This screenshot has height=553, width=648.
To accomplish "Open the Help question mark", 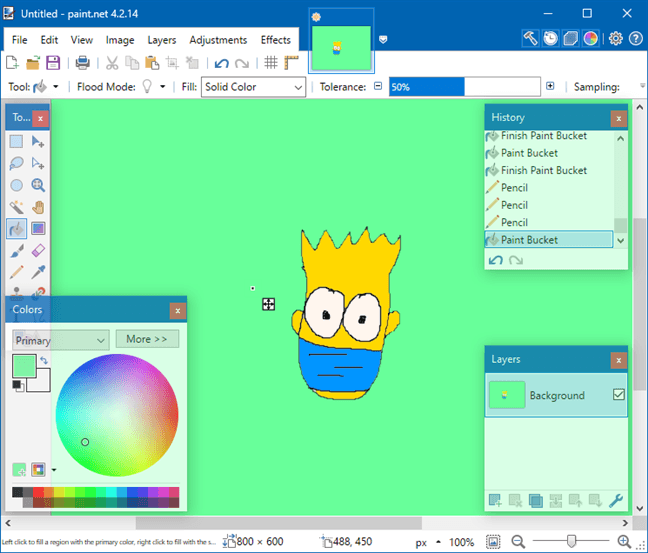I will [x=636, y=38].
